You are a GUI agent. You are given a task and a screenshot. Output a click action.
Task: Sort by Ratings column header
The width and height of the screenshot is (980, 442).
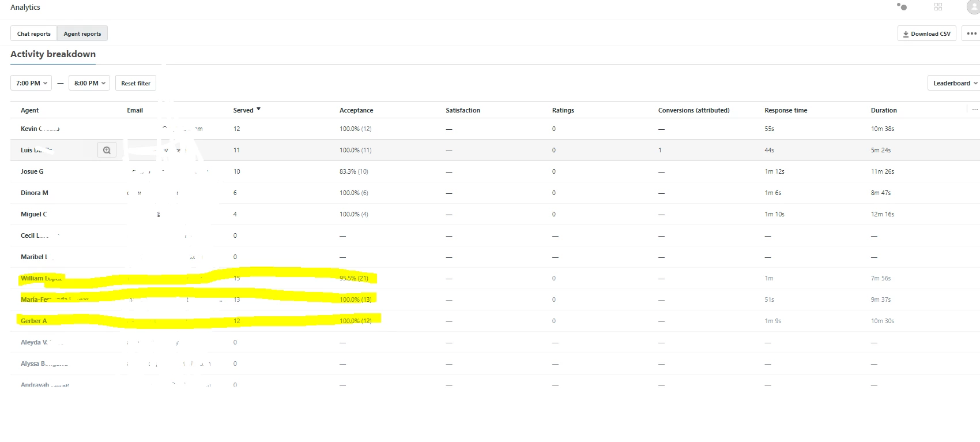[563, 110]
